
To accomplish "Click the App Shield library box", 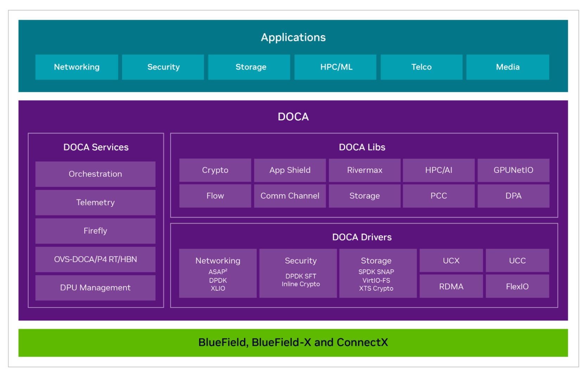I will 290,170.
